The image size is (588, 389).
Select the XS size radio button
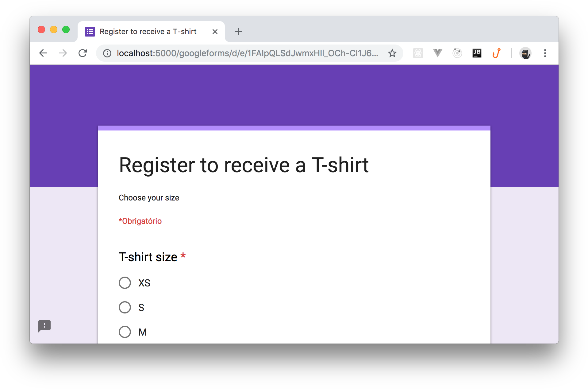point(125,283)
